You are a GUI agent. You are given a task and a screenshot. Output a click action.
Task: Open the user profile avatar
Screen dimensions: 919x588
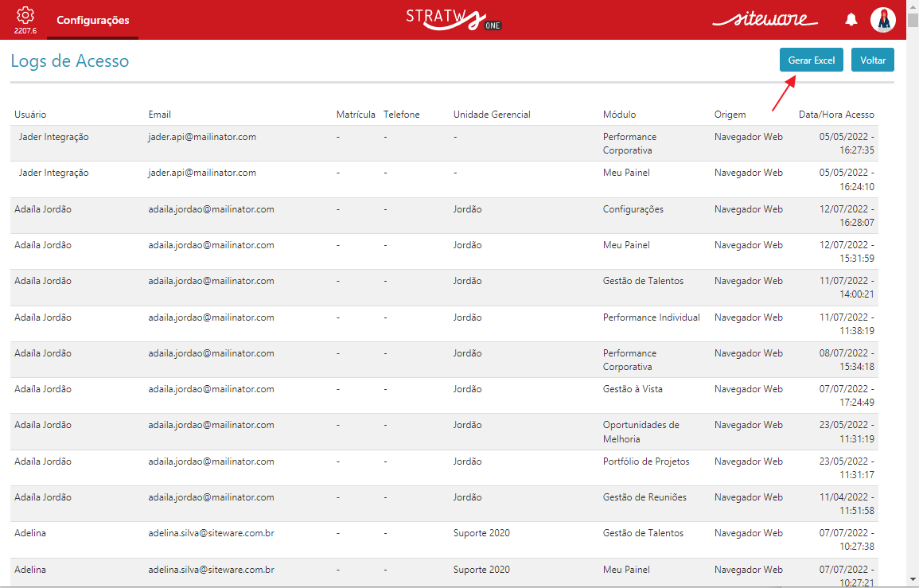pyautogui.click(x=882, y=20)
